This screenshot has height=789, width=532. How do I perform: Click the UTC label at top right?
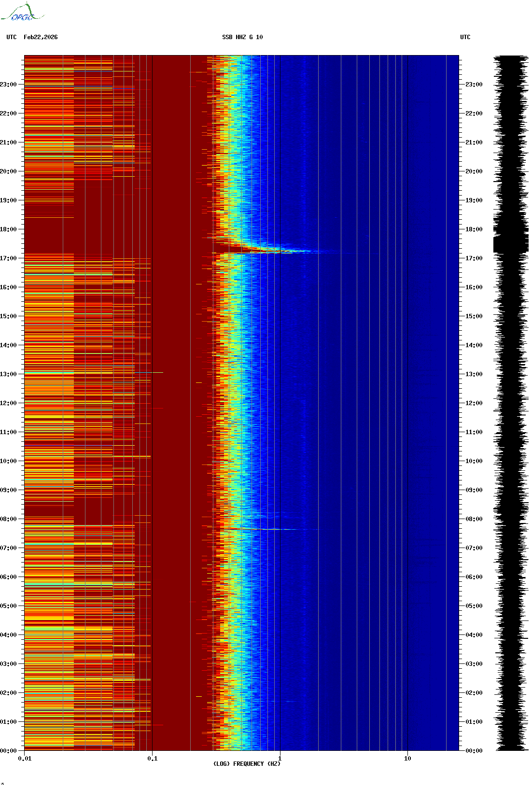tap(465, 37)
